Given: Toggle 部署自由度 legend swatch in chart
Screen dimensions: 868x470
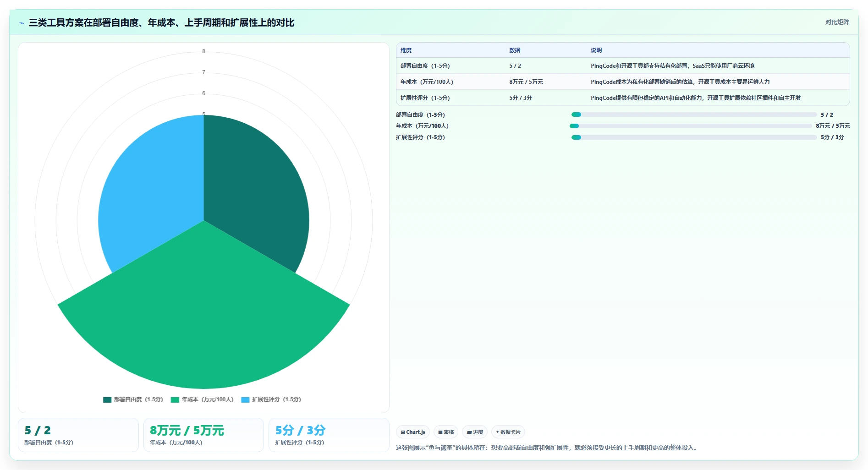Looking at the screenshot, I should 107,399.
